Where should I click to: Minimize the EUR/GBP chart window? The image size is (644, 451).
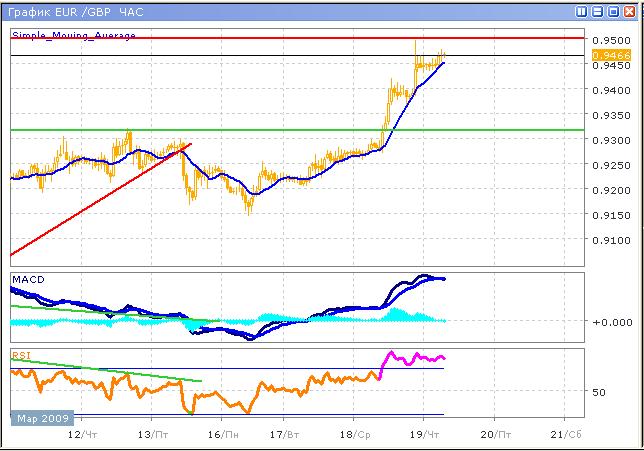coord(598,11)
